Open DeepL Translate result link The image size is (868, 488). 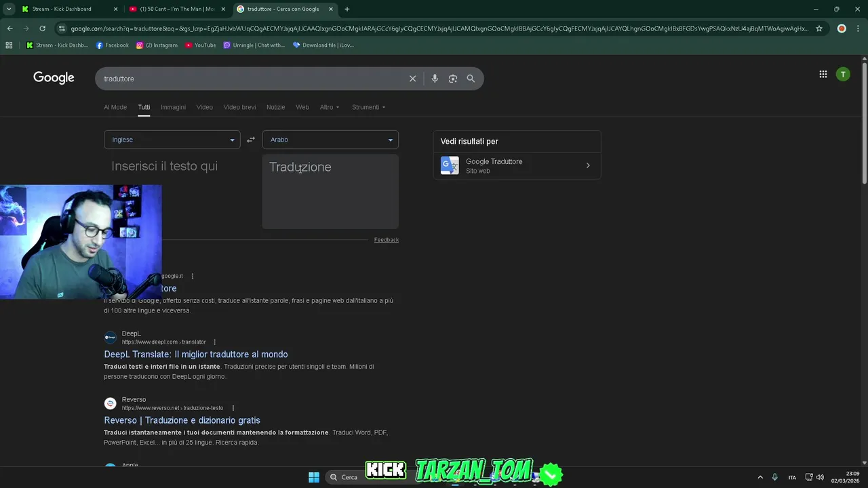[196, 354]
